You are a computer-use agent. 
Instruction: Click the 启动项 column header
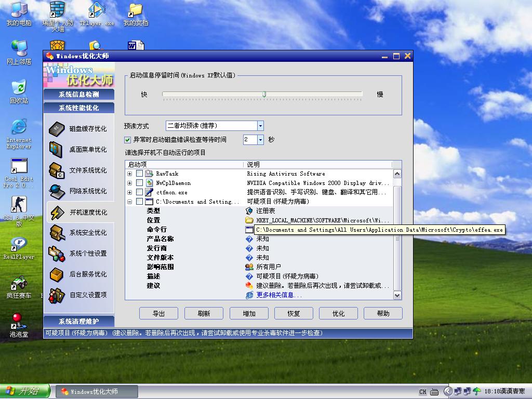[184, 165]
